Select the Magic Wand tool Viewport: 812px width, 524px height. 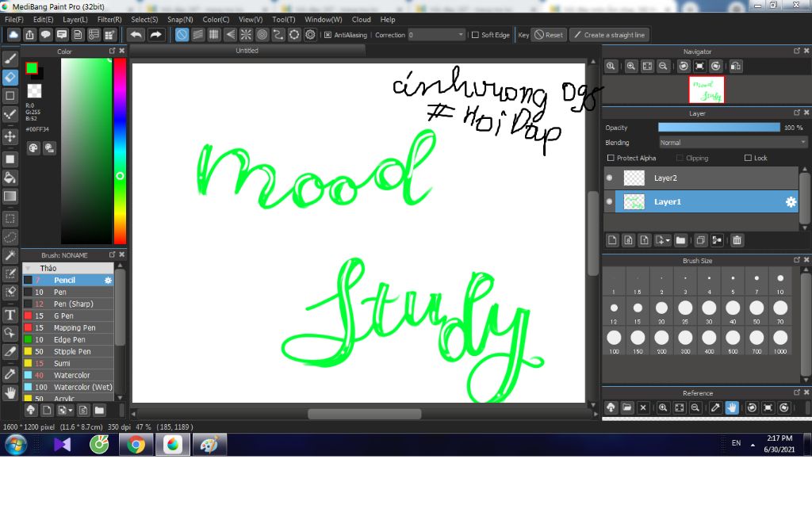pyautogui.click(x=10, y=255)
